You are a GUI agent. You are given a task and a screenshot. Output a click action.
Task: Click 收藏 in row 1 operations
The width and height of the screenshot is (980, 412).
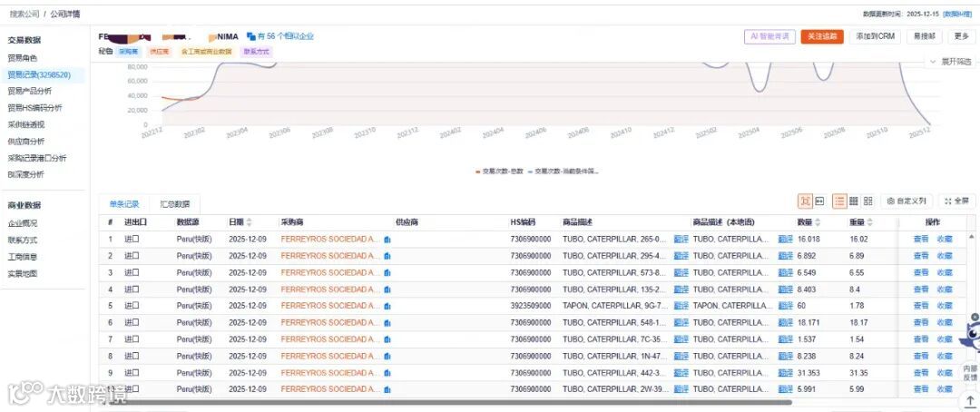945,240
